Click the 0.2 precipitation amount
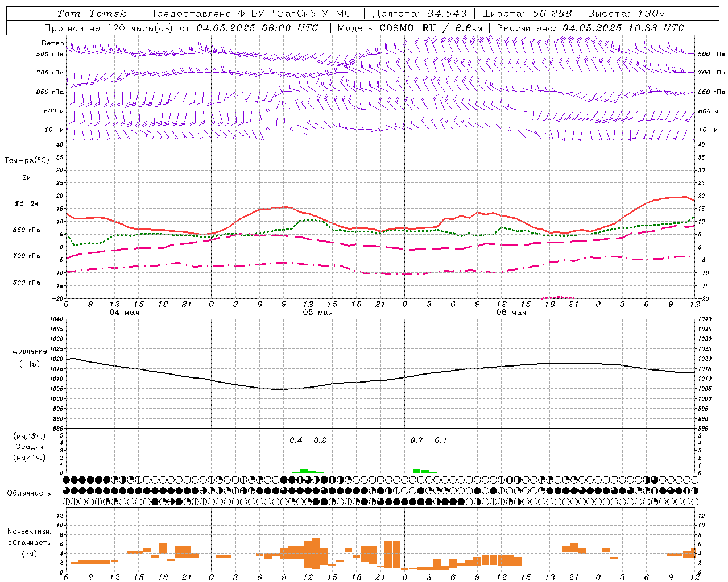 (x=320, y=440)
